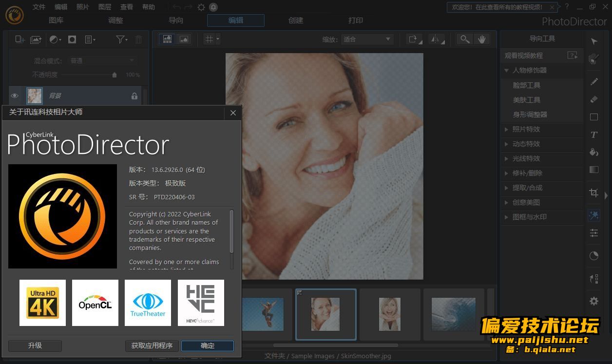Open preferences gear in top bar
This screenshot has width=612, height=364.
[x=201, y=7]
